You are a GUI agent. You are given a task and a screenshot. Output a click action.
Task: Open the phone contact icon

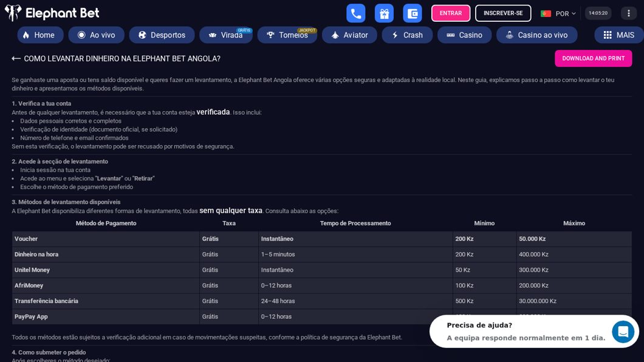355,13
